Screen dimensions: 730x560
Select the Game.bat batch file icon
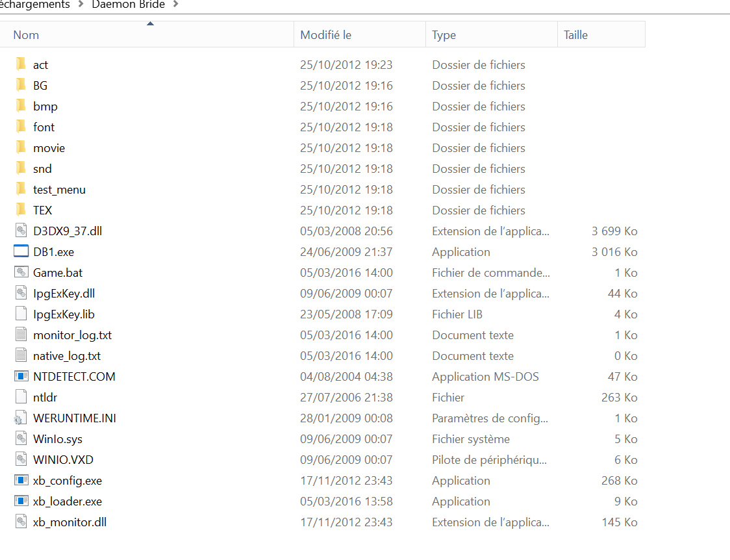[21, 273]
